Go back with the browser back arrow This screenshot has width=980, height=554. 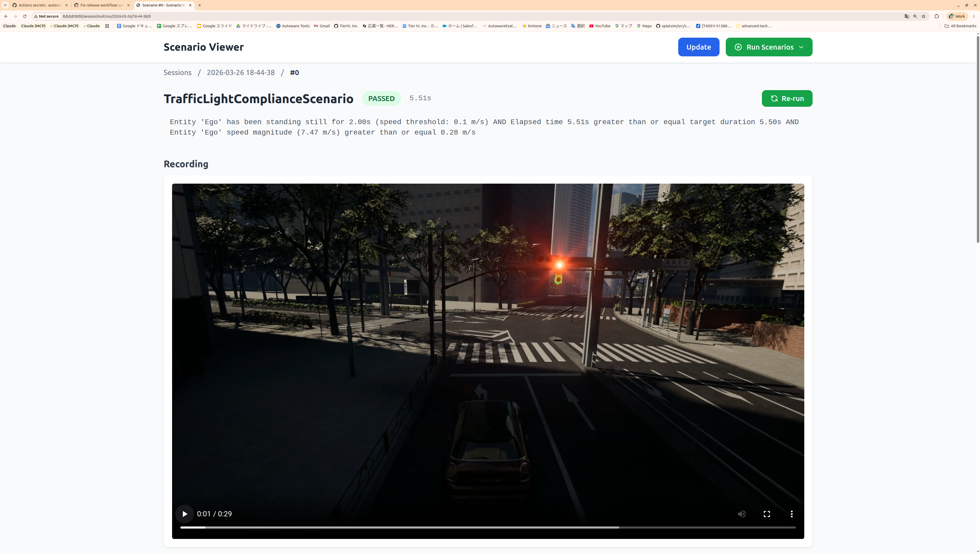[x=6, y=16]
